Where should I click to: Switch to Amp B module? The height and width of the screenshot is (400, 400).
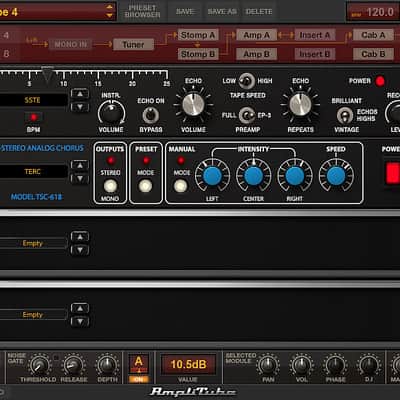(x=256, y=54)
